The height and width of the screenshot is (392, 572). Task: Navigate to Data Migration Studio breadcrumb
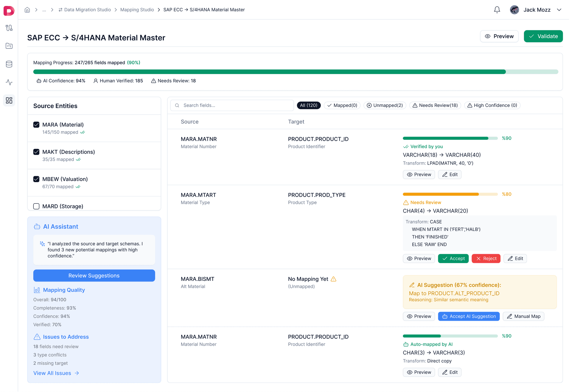point(85,10)
